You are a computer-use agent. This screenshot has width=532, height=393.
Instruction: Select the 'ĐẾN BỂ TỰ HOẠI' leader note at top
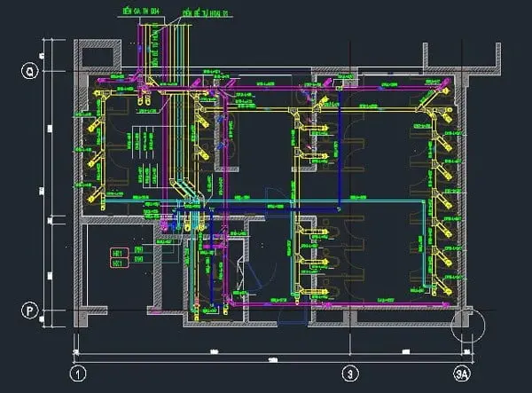point(207,13)
